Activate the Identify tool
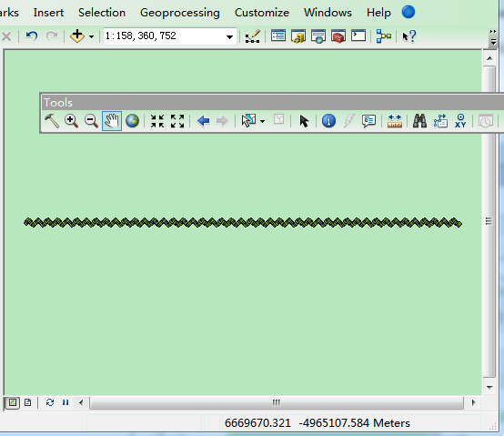The height and width of the screenshot is (436, 504). (328, 121)
